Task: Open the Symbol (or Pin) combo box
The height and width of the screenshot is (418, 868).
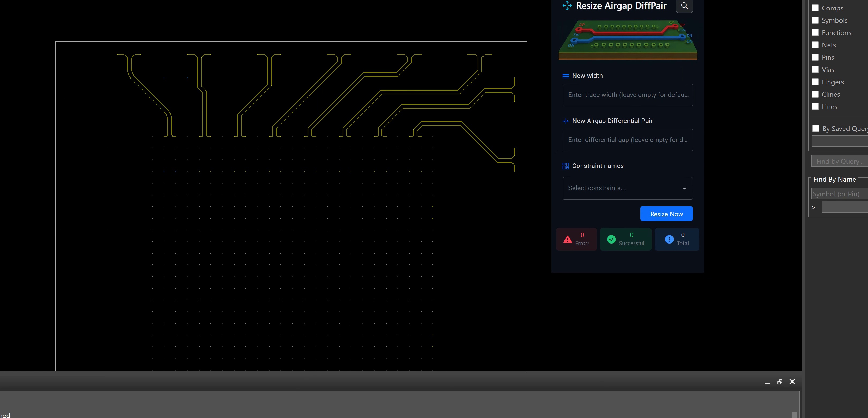Action: (839, 194)
